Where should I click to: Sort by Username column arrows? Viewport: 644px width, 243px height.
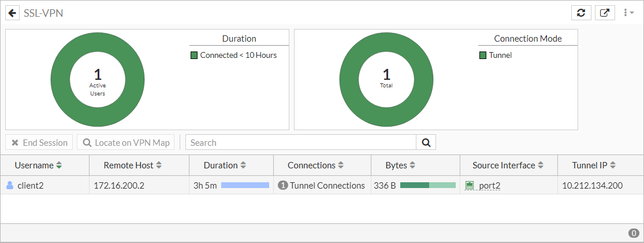coord(59,165)
